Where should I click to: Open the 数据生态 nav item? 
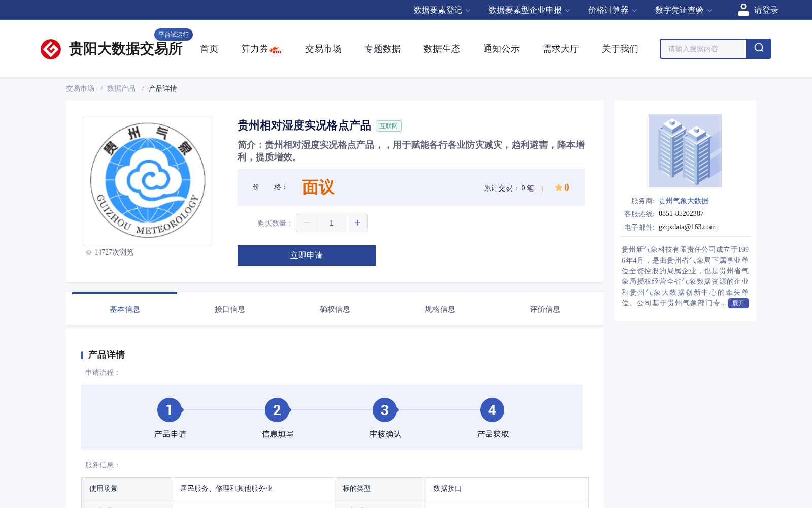(x=442, y=49)
